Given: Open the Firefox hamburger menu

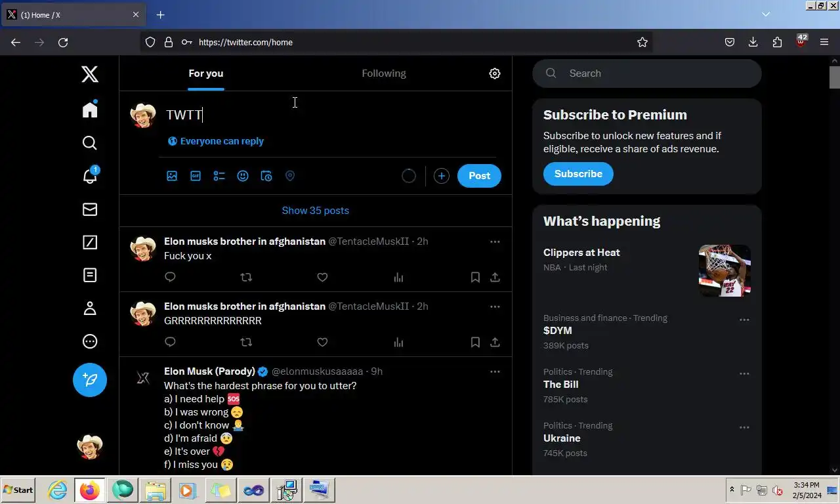Looking at the screenshot, I should 824,42.
